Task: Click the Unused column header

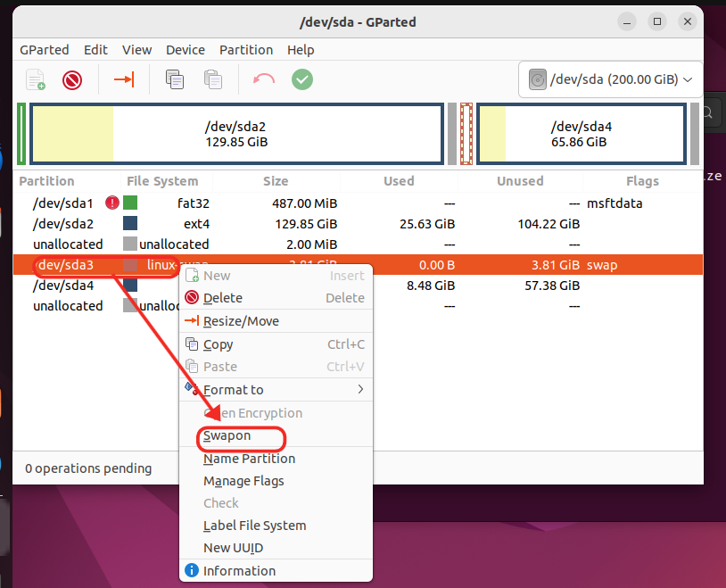Action: pos(520,181)
